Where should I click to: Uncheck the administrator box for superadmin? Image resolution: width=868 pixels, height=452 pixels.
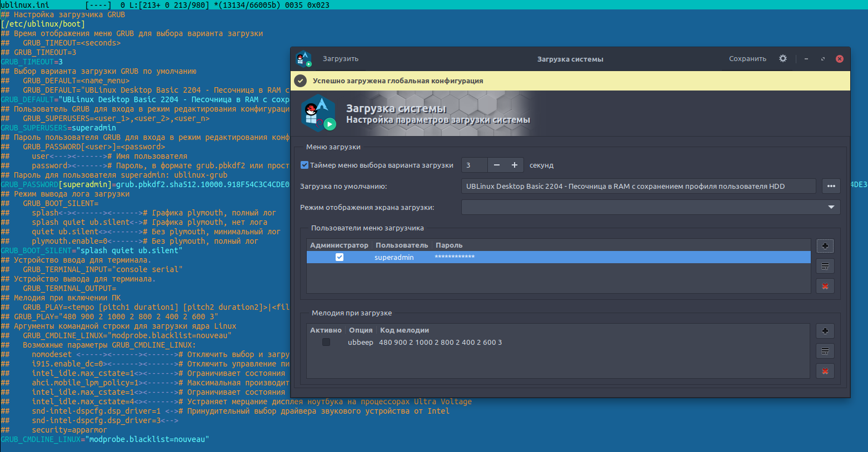[340, 257]
